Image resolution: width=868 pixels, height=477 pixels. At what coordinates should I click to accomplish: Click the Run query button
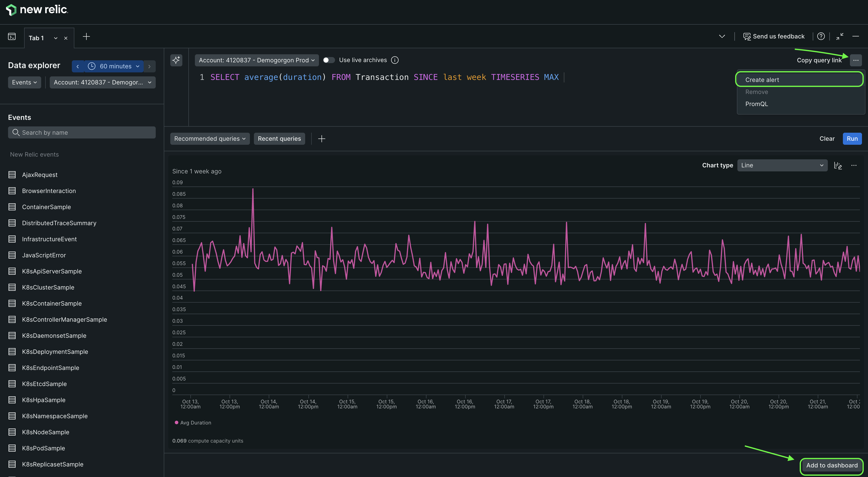[x=852, y=138]
